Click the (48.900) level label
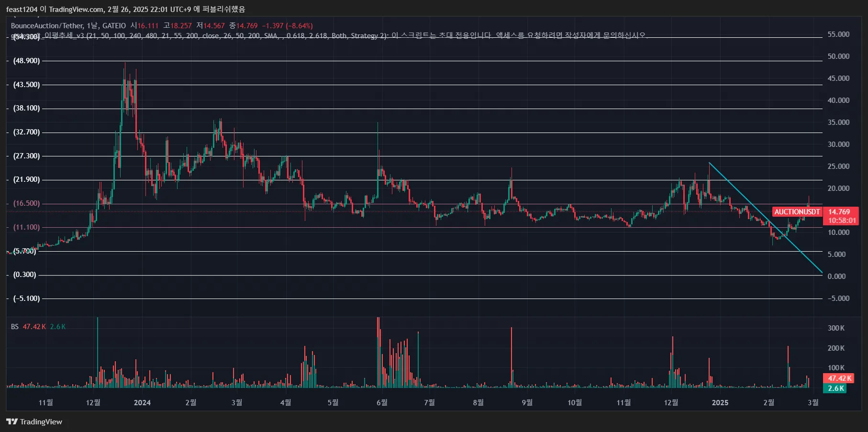 (27, 61)
